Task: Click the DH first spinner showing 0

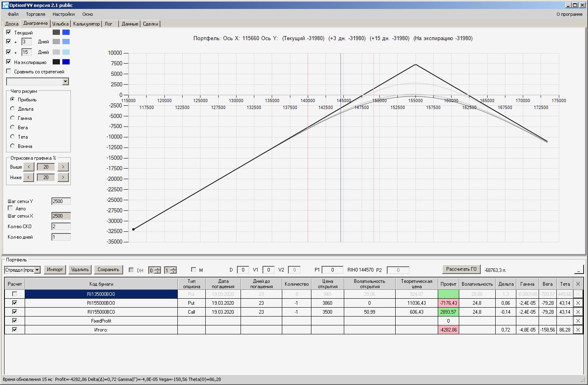Action: pos(154,270)
